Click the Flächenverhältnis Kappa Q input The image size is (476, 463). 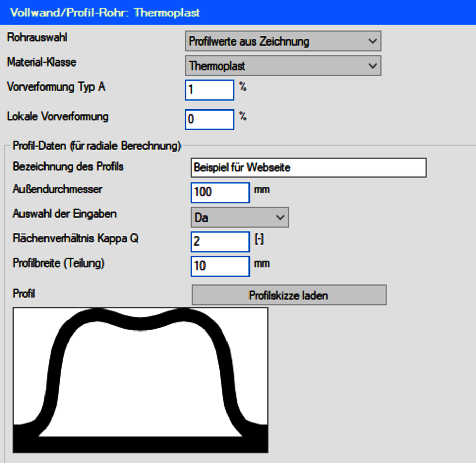tap(220, 241)
